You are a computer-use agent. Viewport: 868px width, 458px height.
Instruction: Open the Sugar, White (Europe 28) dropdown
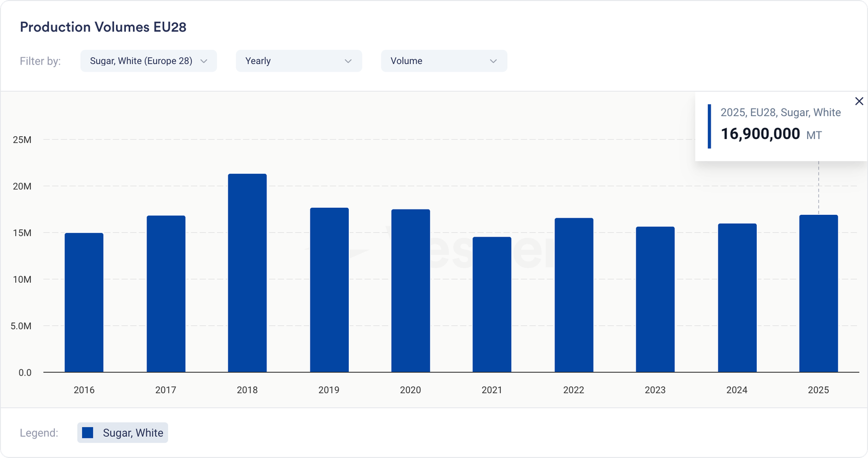tap(148, 61)
